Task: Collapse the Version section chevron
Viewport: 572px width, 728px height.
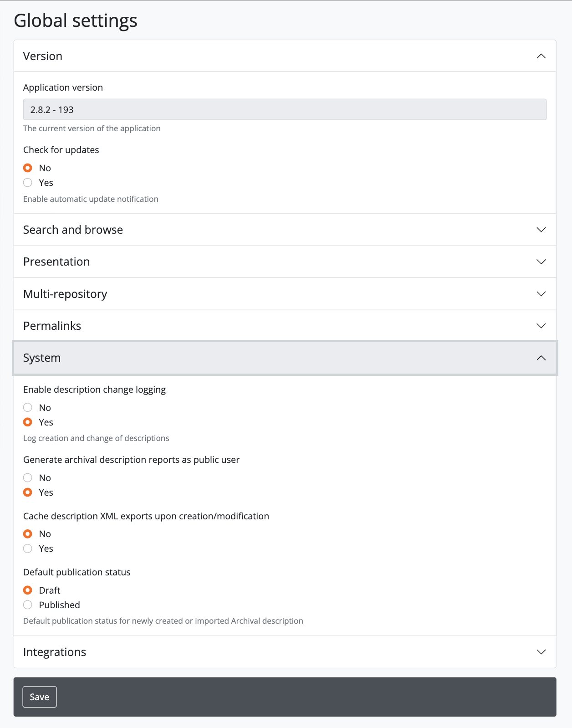Action: coord(541,56)
